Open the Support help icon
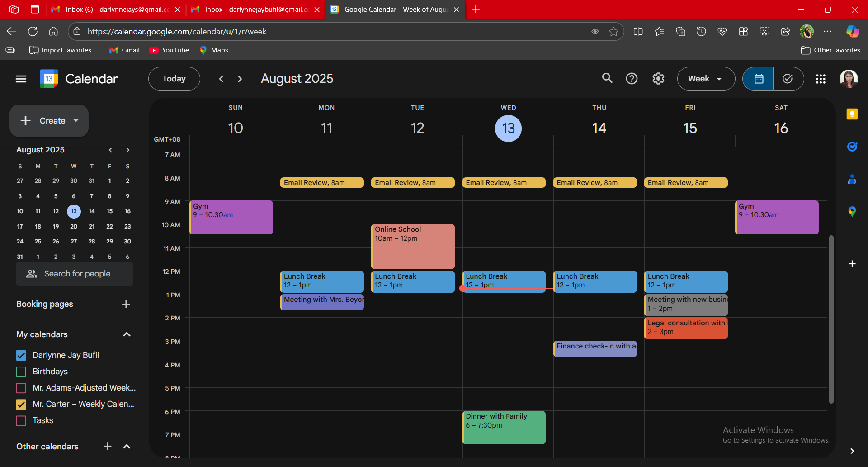Viewport: 868px width, 467px height. click(632, 79)
